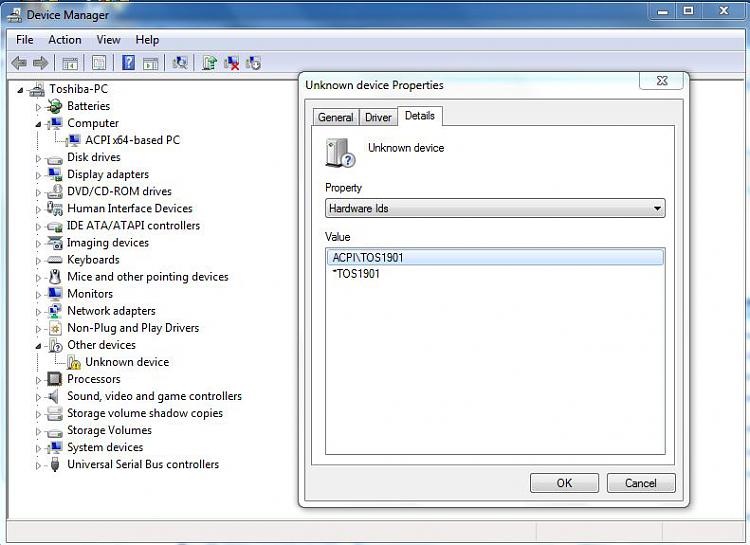The height and width of the screenshot is (545, 750).
Task: Maximize the Device Manager window
Action: tap(688, 11)
